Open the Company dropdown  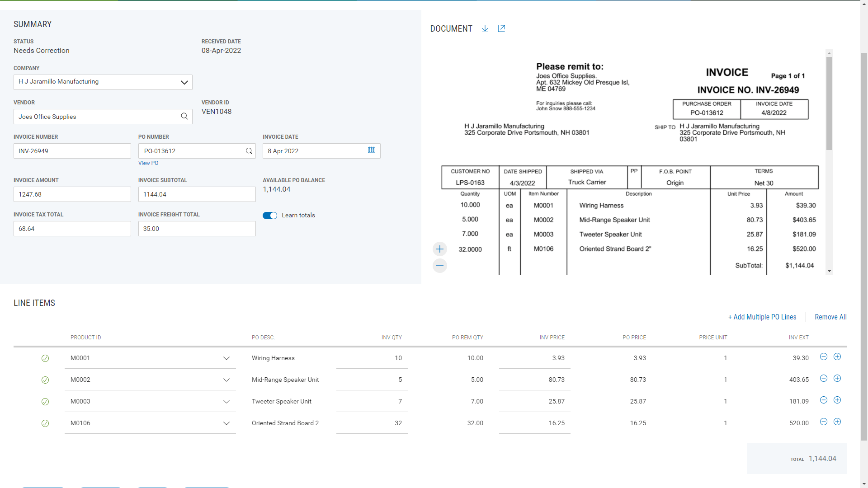coord(184,82)
